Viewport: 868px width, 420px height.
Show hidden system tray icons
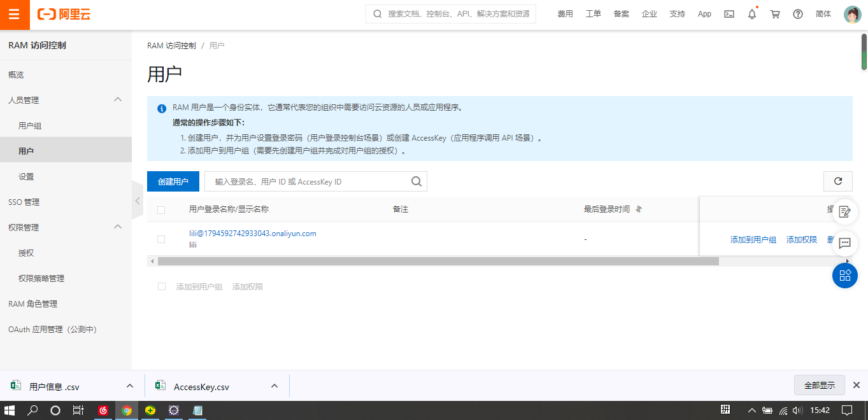pyautogui.click(x=751, y=410)
